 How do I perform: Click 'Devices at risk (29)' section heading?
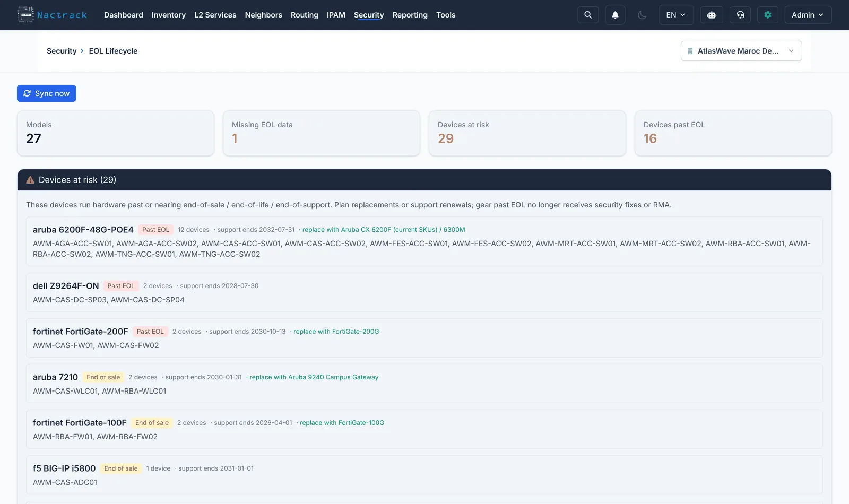pos(77,180)
